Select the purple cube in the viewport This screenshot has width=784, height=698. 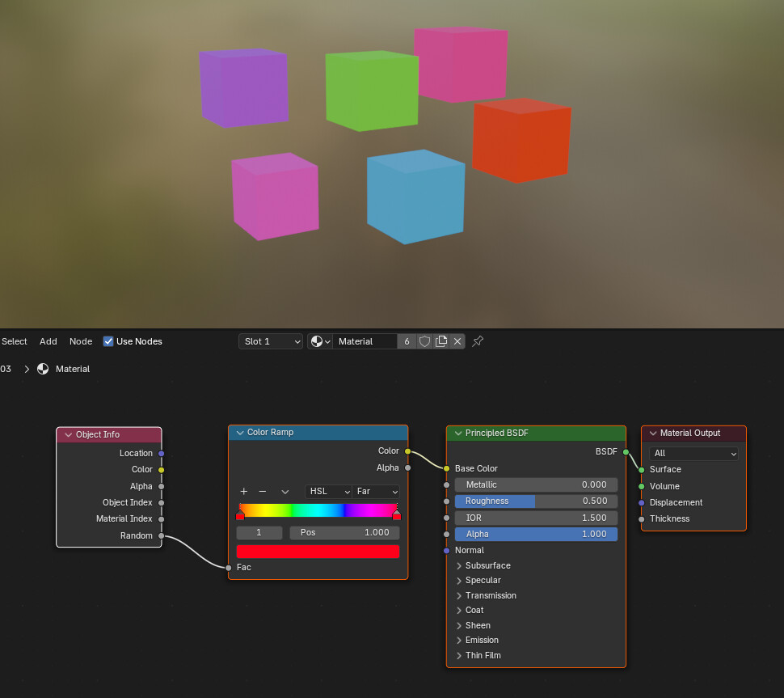[x=244, y=87]
